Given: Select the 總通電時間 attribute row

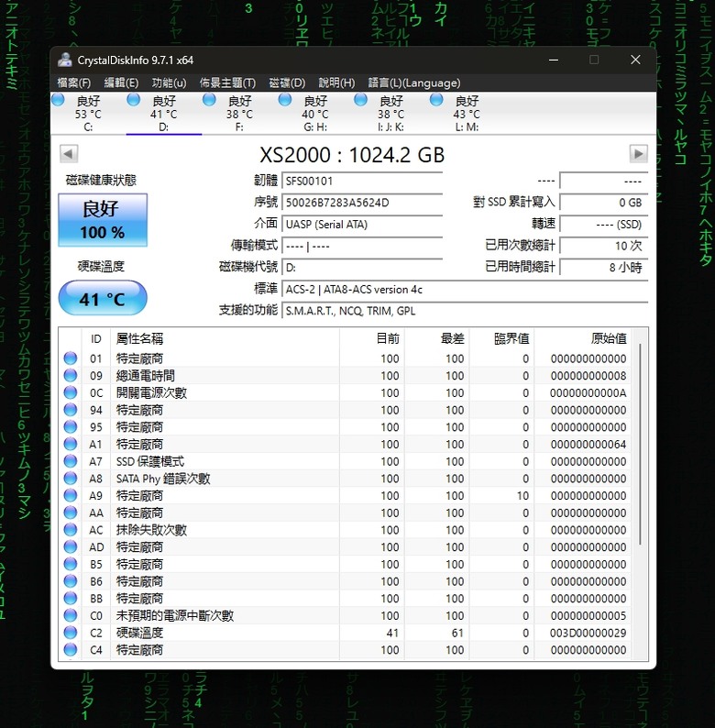Looking at the screenshot, I should 345,375.
